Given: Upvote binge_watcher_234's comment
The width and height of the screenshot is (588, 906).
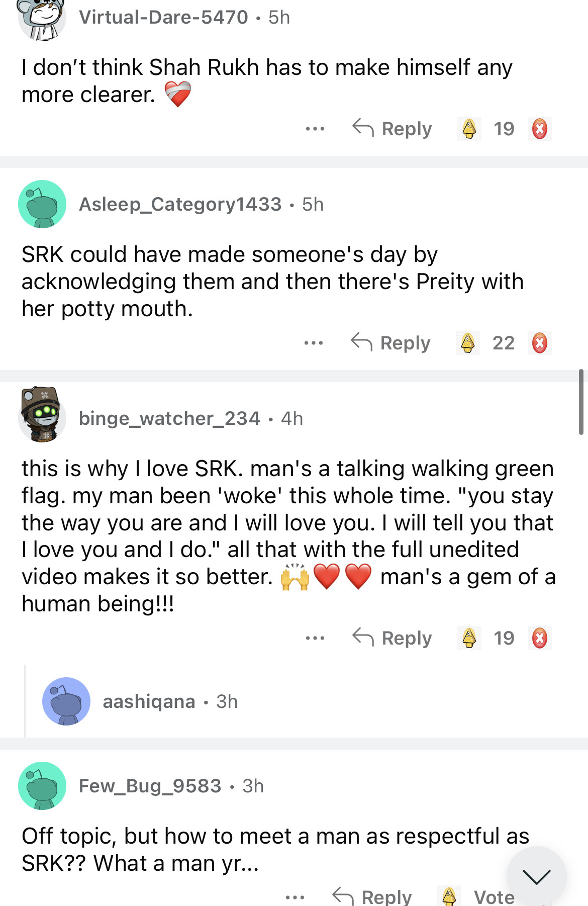Looking at the screenshot, I should 469,638.
